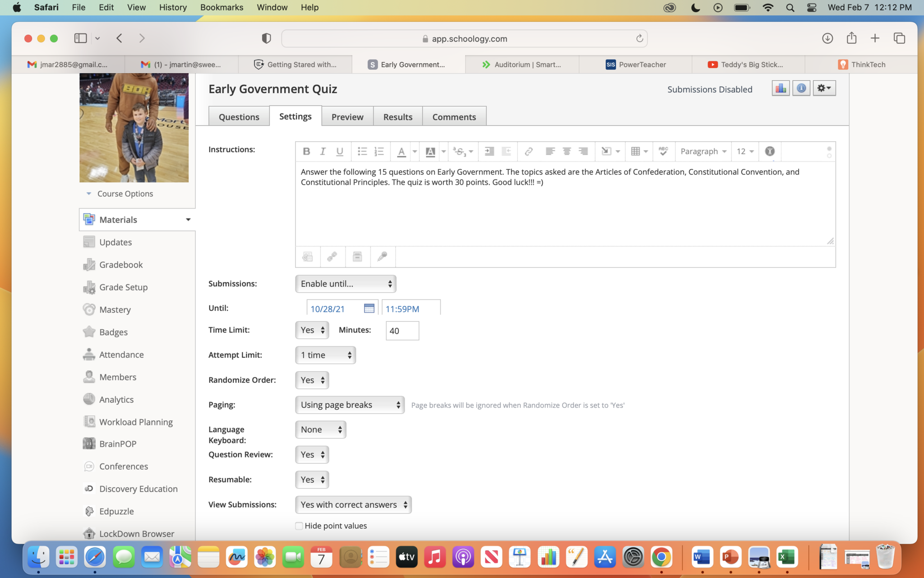The image size is (924, 578).
Task: Insert a bulleted list
Action: 362,151
